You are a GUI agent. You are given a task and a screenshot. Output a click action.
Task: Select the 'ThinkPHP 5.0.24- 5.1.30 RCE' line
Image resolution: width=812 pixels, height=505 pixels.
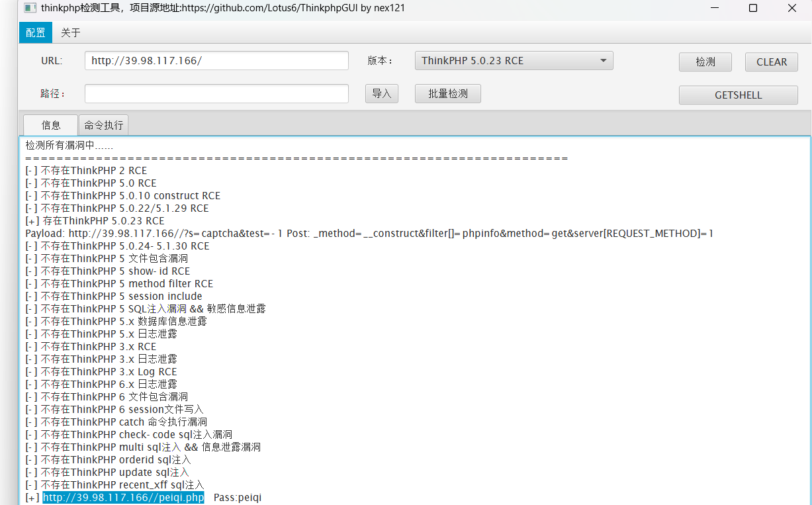(x=117, y=246)
